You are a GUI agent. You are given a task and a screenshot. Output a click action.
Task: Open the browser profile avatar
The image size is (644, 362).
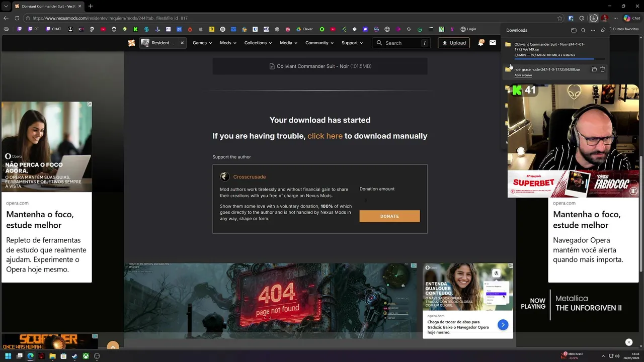[604, 18]
